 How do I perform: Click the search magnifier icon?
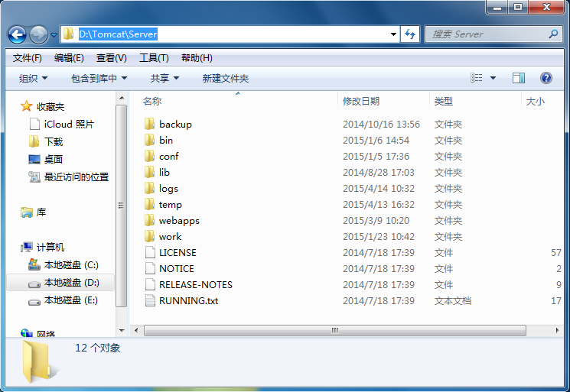pos(553,34)
